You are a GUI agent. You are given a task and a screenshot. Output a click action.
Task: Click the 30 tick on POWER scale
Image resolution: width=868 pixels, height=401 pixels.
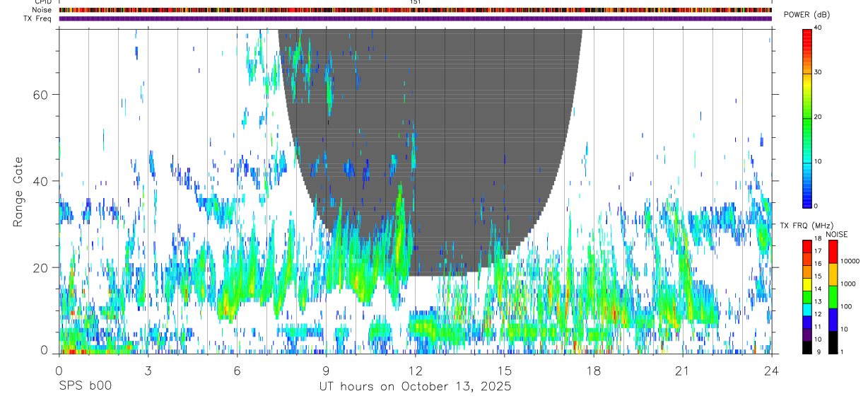tap(819, 73)
